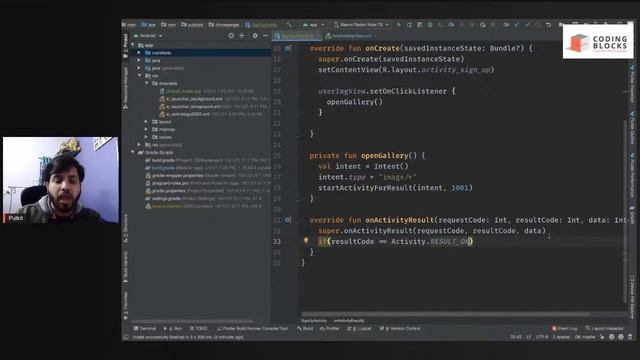640x360 pixels.
Task: Click the drmessenger breadcrumb in the navigation bar
Action: click(224, 25)
